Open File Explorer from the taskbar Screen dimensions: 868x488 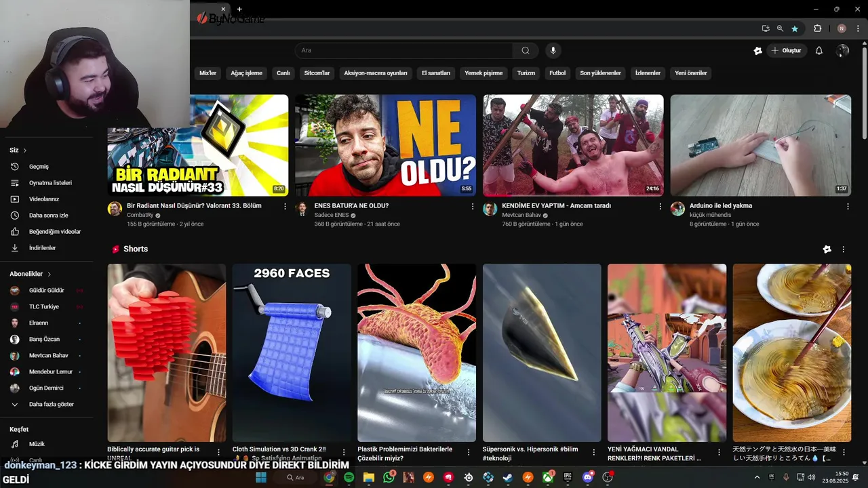(368, 477)
